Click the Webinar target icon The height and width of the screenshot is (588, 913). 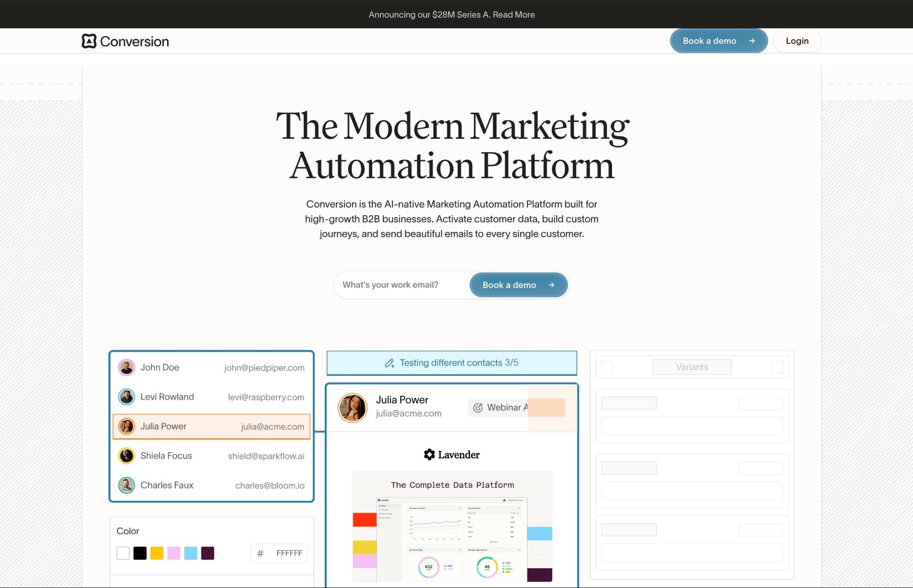coord(478,408)
